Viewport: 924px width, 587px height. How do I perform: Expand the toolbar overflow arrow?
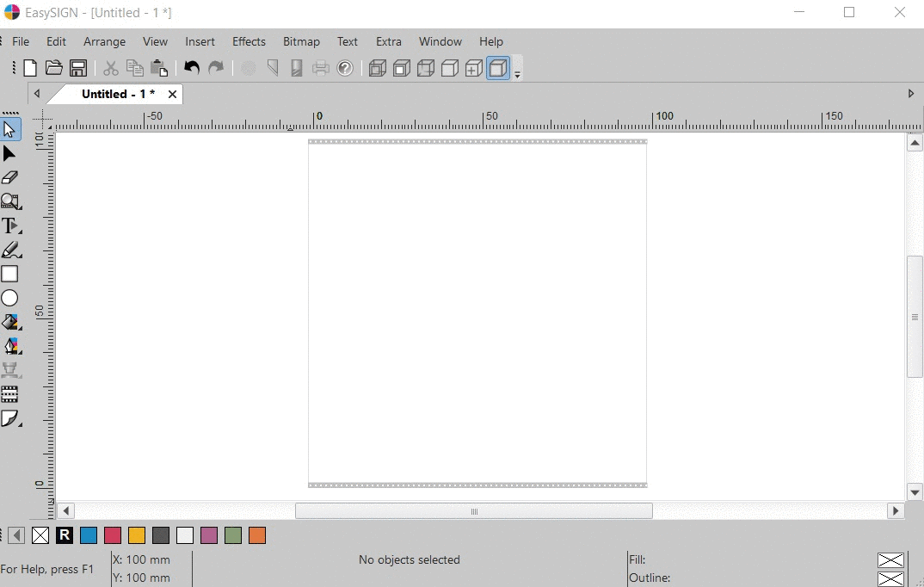517,74
